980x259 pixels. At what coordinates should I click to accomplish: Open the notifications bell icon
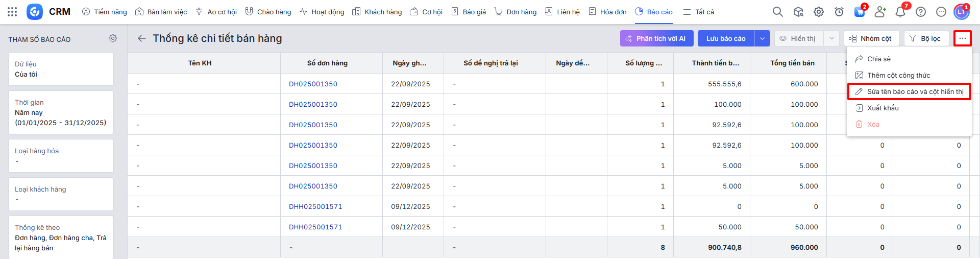[x=900, y=12]
